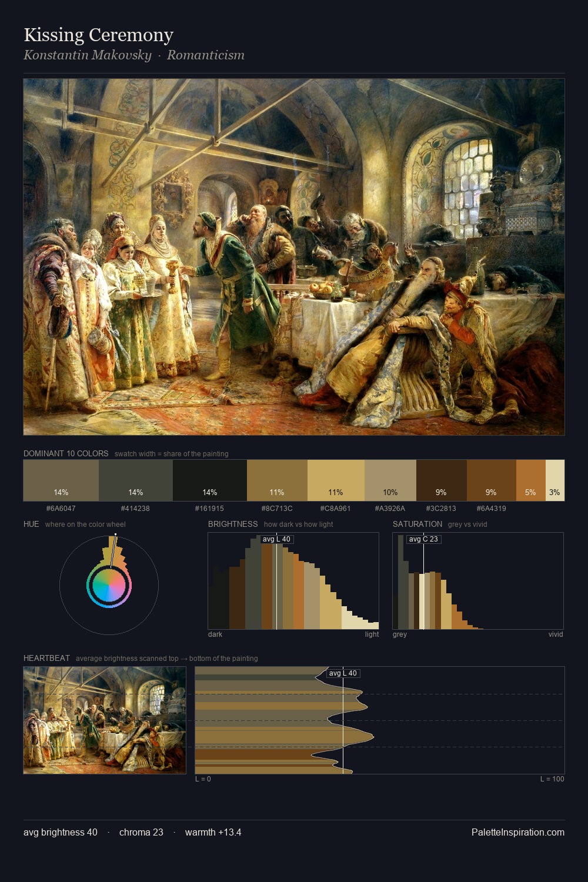Click the 'L = 0' axis label
The height and width of the screenshot is (882, 588).
pyautogui.click(x=203, y=779)
